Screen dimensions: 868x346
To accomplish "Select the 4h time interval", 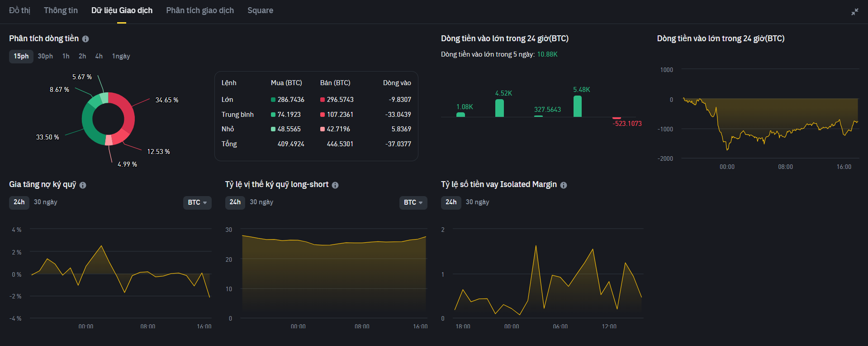I will [99, 56].
